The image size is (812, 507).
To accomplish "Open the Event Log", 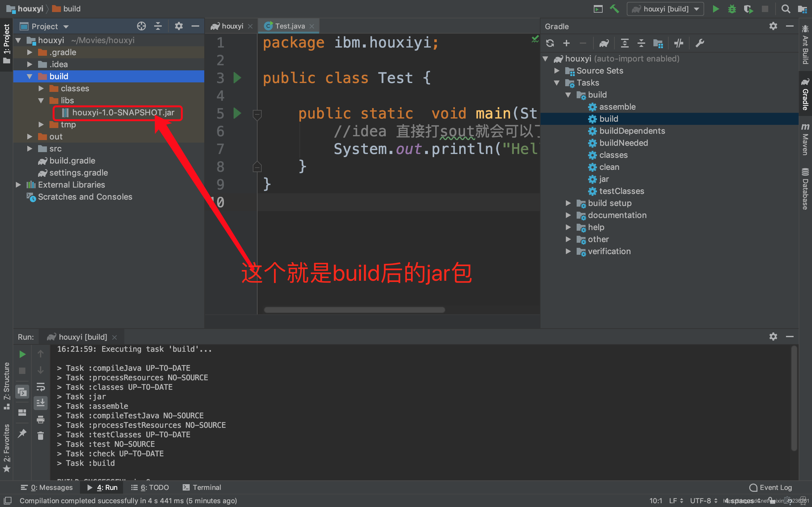I will click(770, 487).
